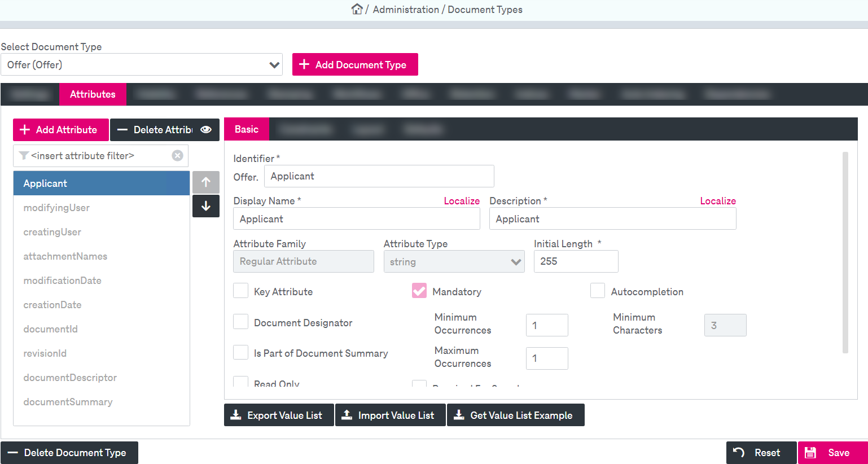The height and width of the screenshot is (464, 868).
Task: Move attribute down with arrow button
Action: coord(206,206)
